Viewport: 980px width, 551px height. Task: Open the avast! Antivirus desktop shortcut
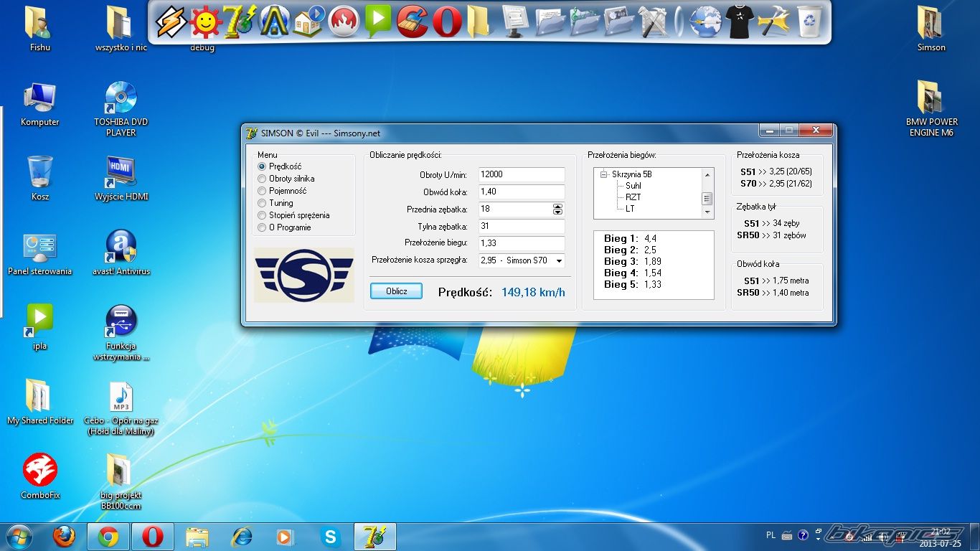click(121, 253)
